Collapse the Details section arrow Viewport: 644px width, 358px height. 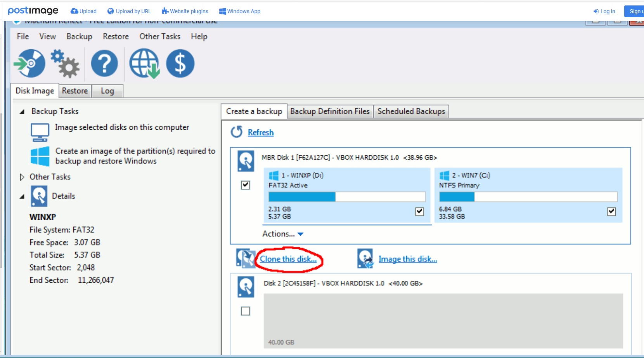[x=22, y=196]
